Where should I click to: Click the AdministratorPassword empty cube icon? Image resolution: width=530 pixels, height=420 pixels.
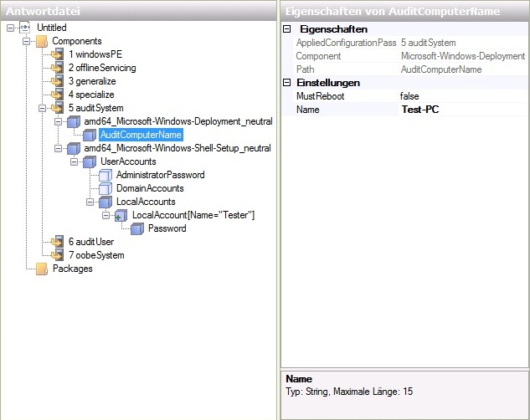click(x=105, y=175)
